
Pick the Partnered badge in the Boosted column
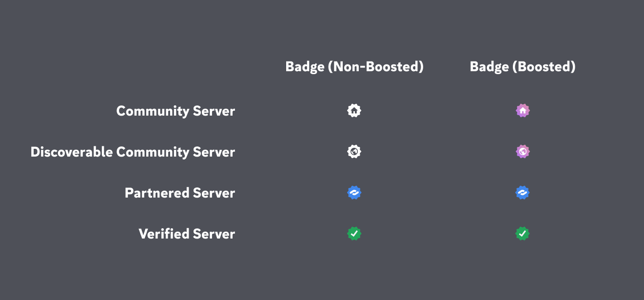point(523,193)
